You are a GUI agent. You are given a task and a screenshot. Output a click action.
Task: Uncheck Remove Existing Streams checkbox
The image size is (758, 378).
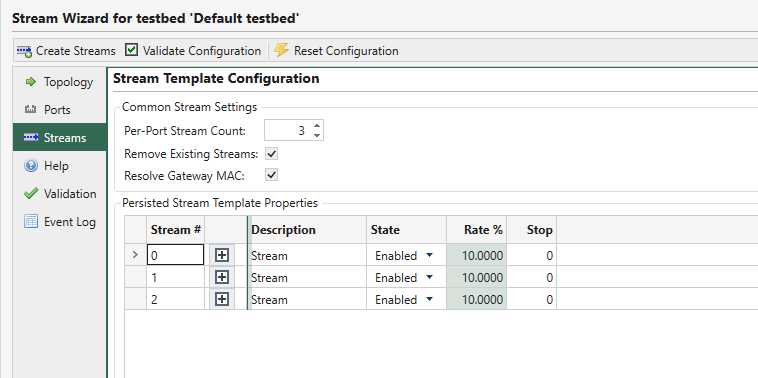[x=272, y=154]
